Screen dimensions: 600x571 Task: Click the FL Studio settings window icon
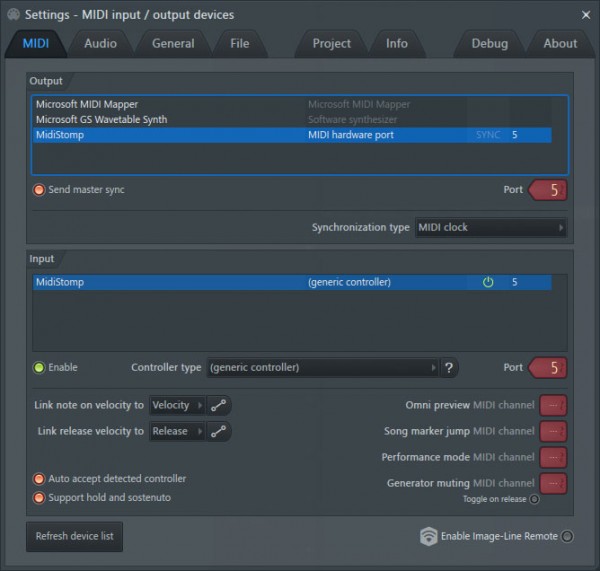tap(13, 14)
